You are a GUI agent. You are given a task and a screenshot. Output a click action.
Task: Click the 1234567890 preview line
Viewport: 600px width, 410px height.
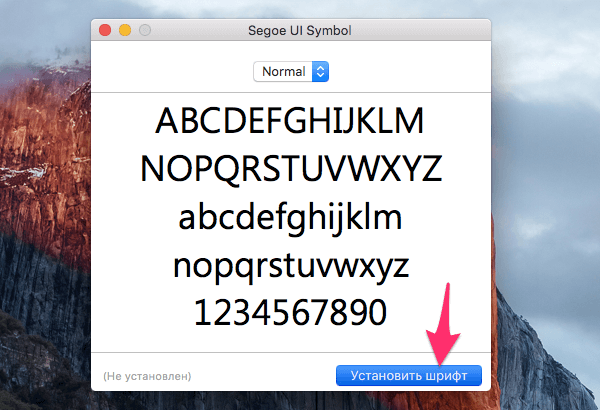[x=290, y=312]
